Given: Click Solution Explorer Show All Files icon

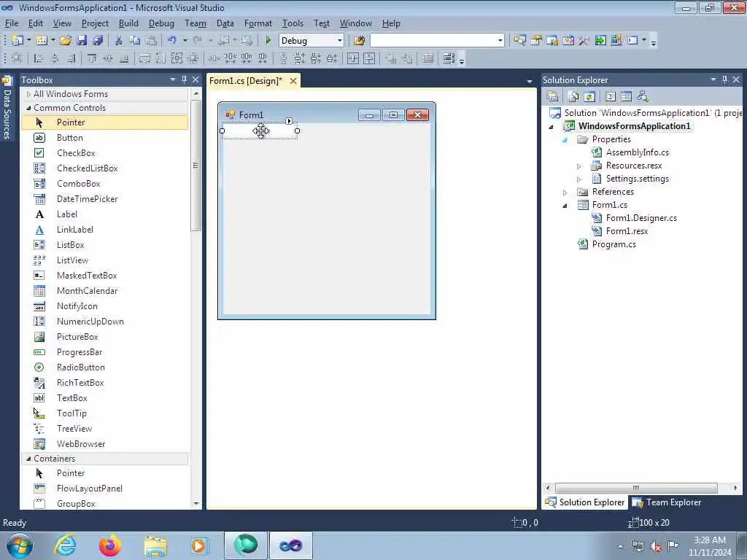Looking at the screenshot, I should (573, 97).
